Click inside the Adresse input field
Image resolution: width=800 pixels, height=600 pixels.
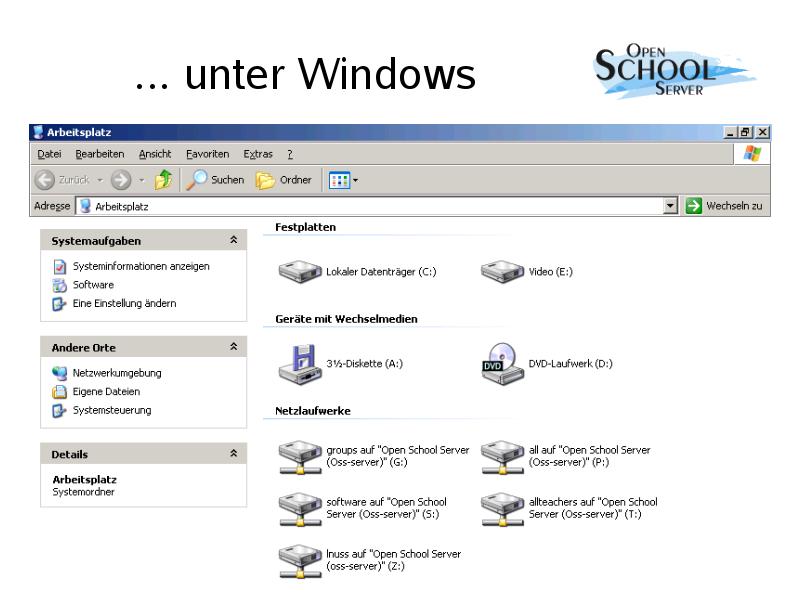(x=370, y=206)
